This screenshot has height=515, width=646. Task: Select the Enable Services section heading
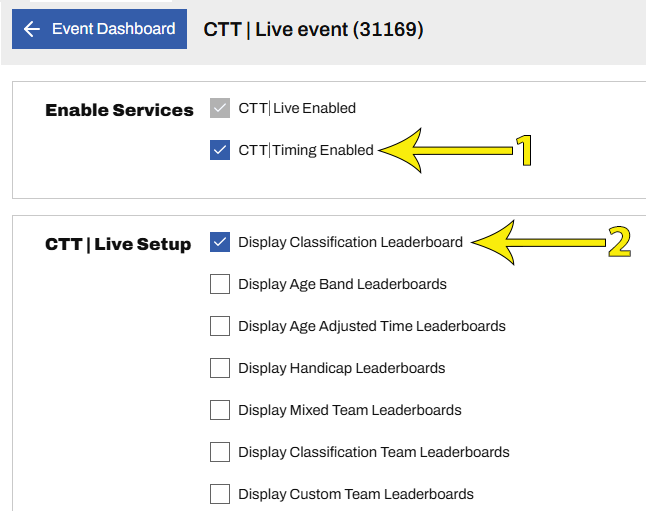pos(119,110)
